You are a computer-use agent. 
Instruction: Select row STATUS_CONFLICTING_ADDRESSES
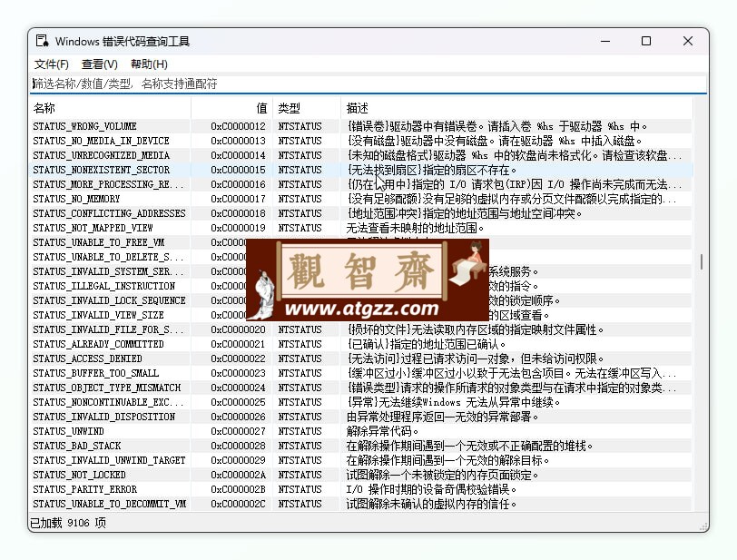pos(361,213)
